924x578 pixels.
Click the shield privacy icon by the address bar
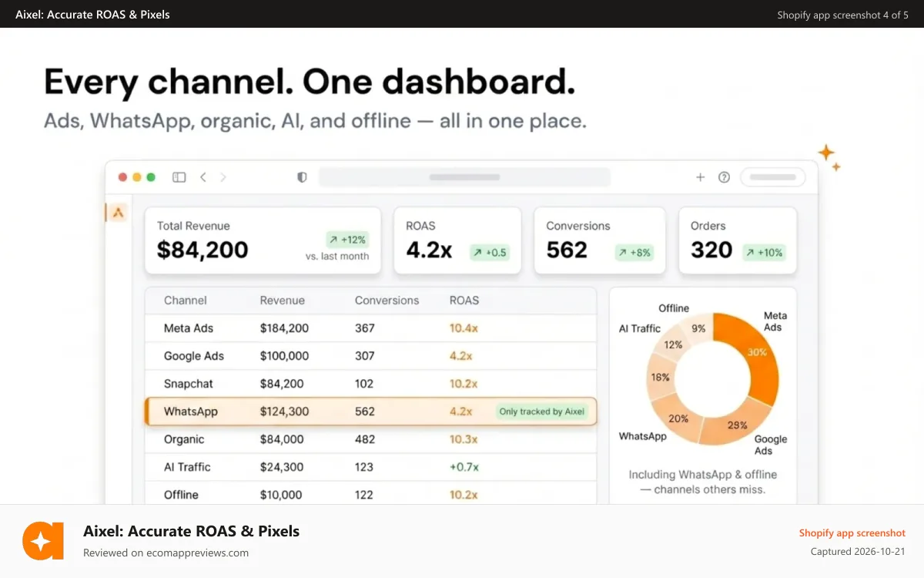tap(302, 177)
